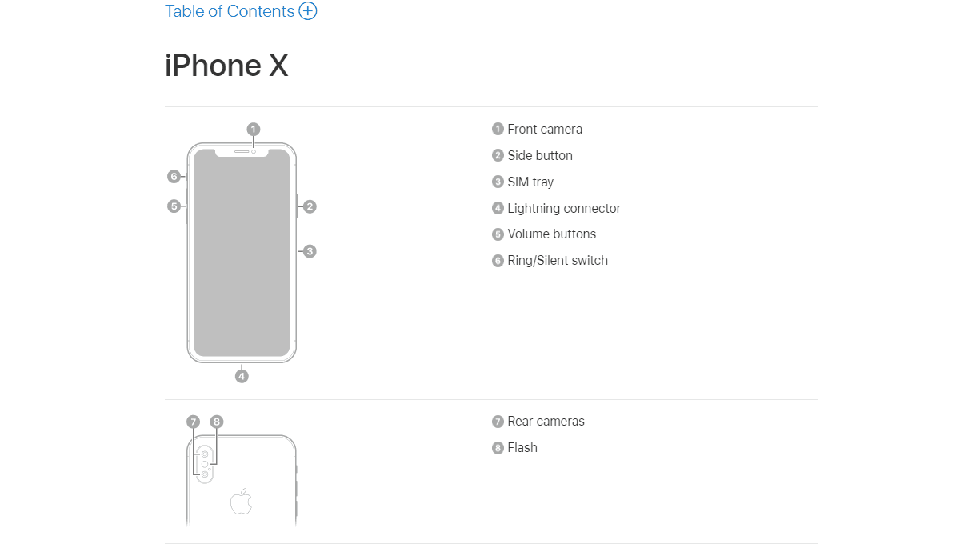Expand the Table of Contents plus icon

(307, 11)
